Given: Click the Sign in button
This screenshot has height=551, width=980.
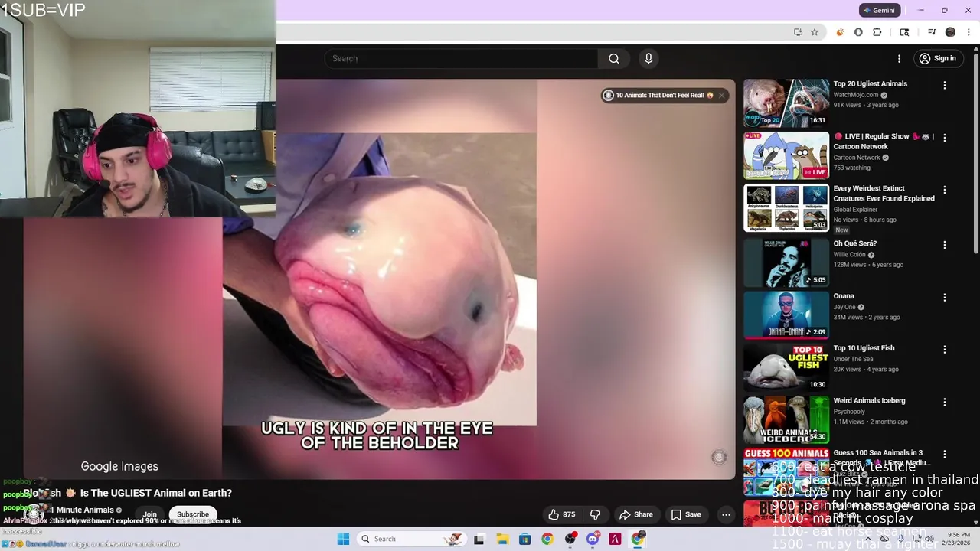Looking at the screenshot, I should click(x=938, y=58).
